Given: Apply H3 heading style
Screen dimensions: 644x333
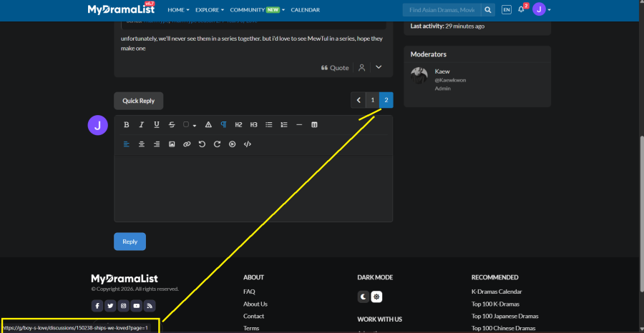Looking at the screenshot, I should pos(254,124).
